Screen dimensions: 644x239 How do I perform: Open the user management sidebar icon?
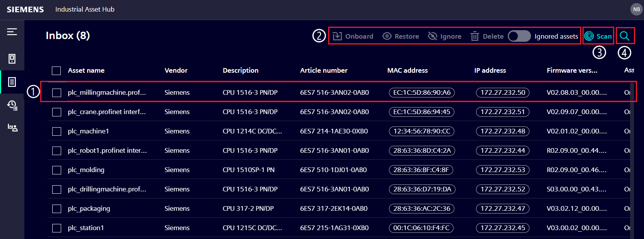click(12, 128)
